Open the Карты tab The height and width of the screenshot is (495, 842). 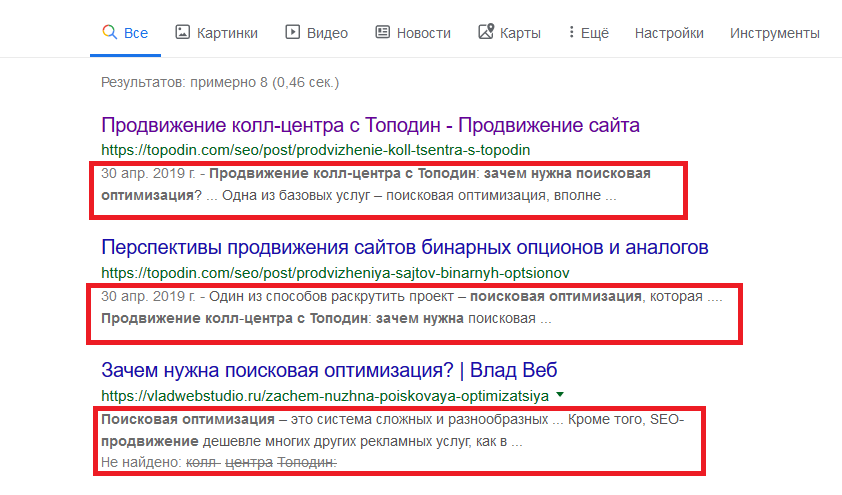[509, 33]
